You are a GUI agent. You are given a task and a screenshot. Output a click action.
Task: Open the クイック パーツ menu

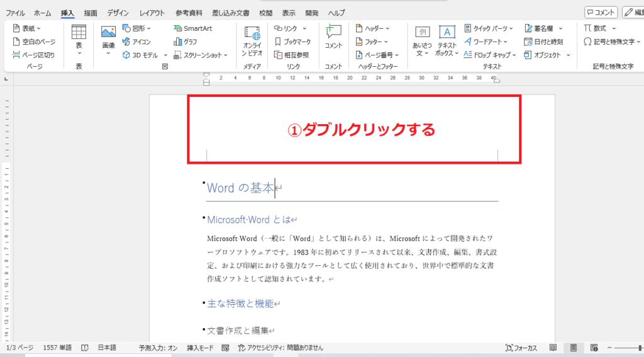489,28
